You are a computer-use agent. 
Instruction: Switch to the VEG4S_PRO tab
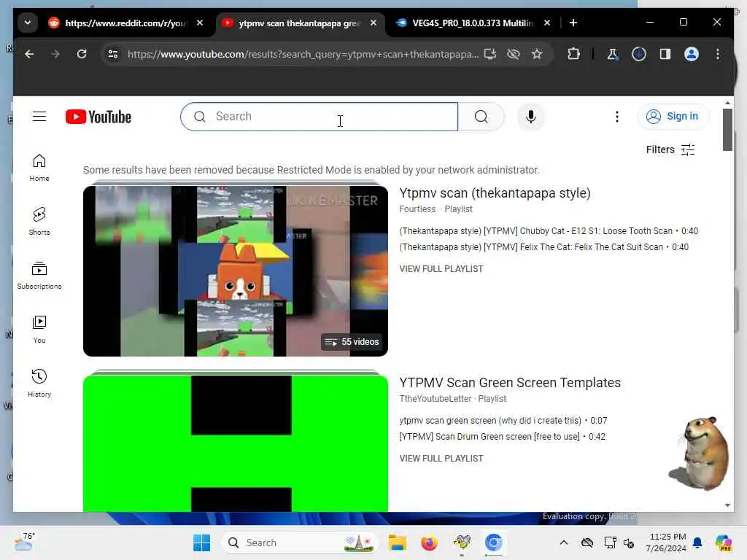(x=472, y=23)
